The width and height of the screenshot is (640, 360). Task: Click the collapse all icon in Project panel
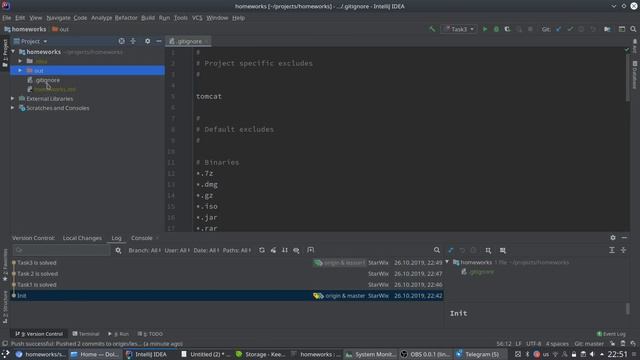click(133, 41)
